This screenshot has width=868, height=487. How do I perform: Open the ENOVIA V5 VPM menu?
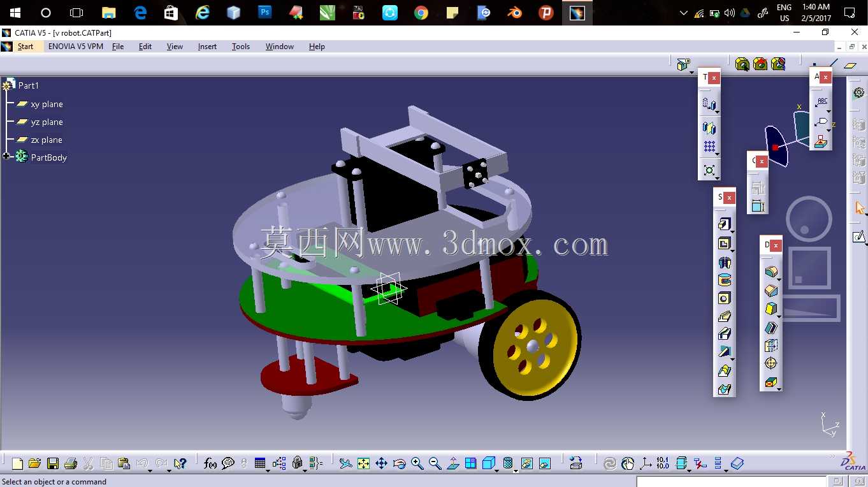click(x=76, y=47)
